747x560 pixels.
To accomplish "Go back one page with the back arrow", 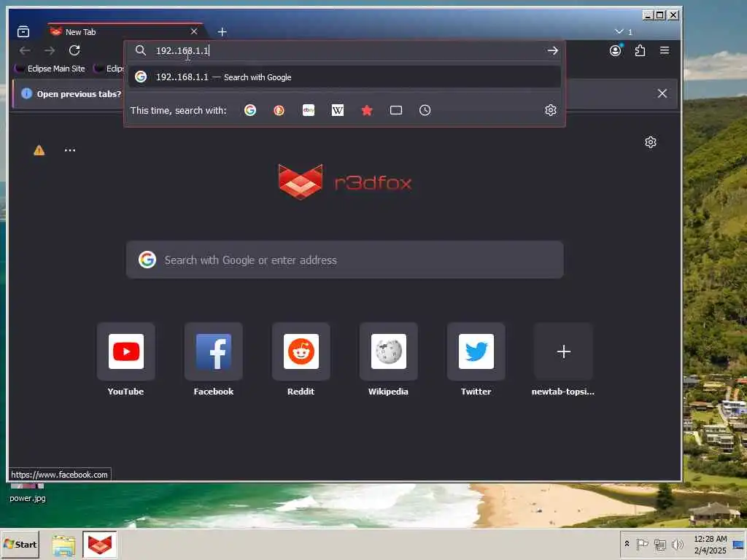I will [25, 50].
